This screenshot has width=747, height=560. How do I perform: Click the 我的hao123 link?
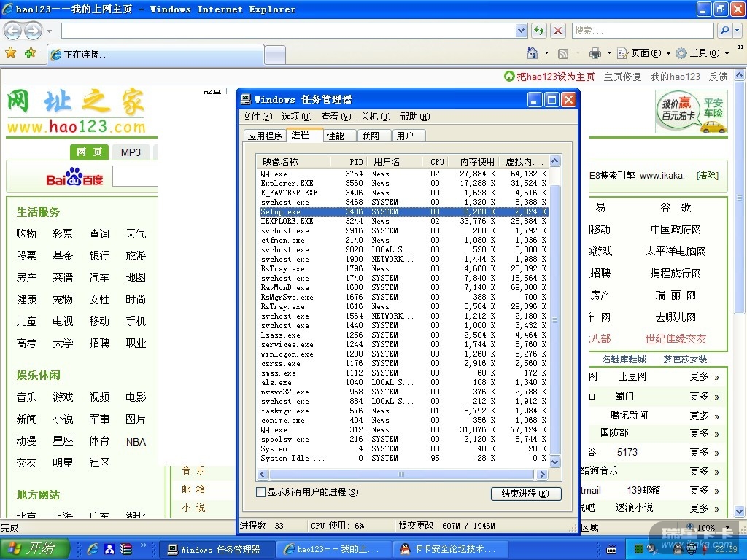coord(675,77)
